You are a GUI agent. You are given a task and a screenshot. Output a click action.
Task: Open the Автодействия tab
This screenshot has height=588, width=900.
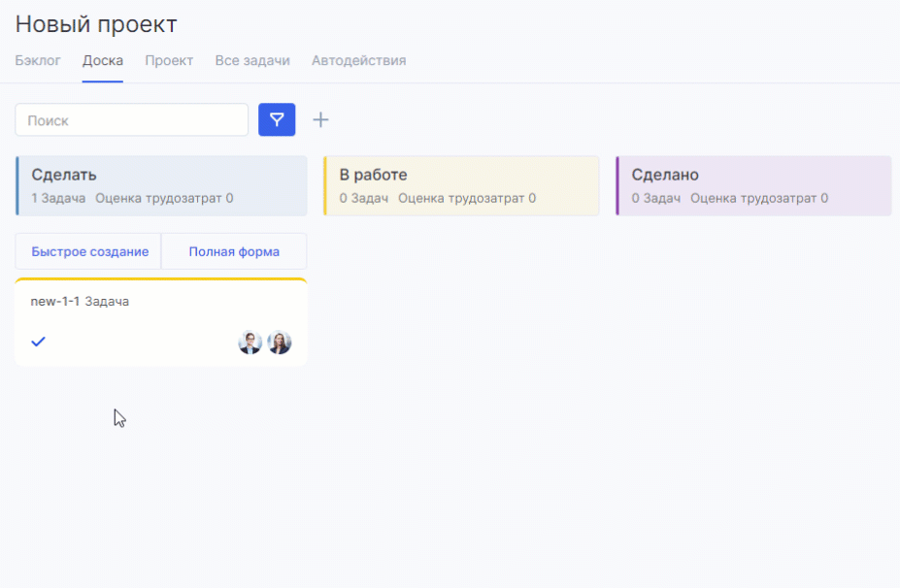pyautogui.click(x=358, y=60)
